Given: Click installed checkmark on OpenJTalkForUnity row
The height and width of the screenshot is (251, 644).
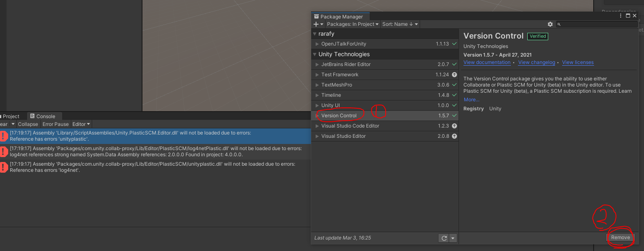Looking at the screenshot, I should click(x=454, y=44).
